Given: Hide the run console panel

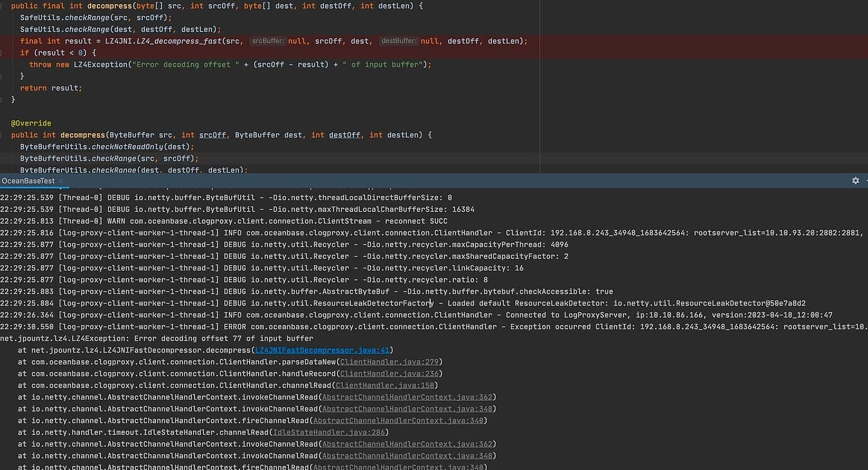Looking at the screenshot, I should click(x=865, y=180).
